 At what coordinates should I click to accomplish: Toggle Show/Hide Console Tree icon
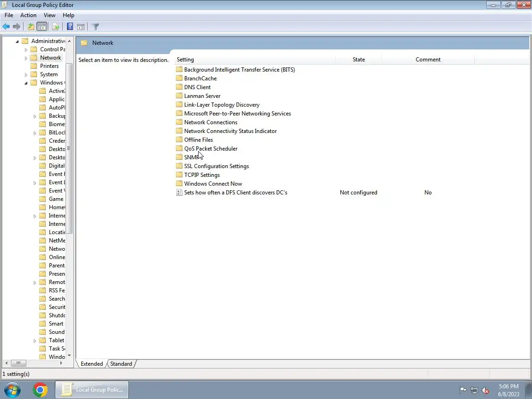42,26
